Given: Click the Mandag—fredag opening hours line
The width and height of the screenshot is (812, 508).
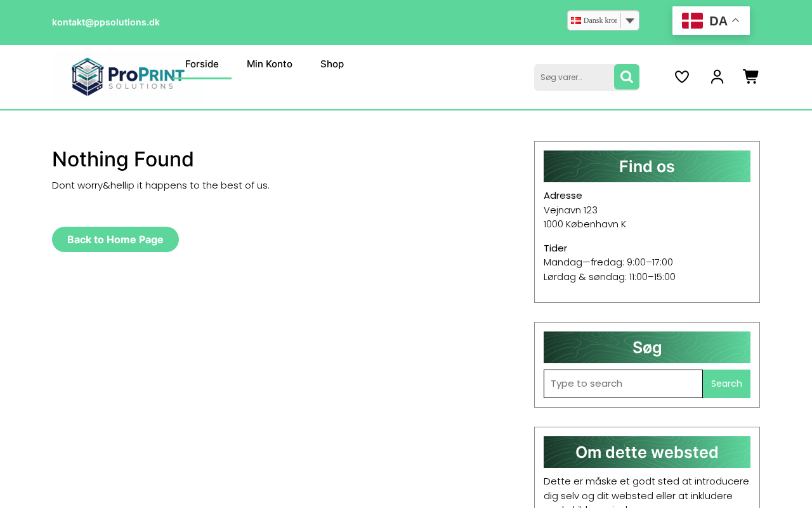Looking at the screenshot, I should 608,262.
